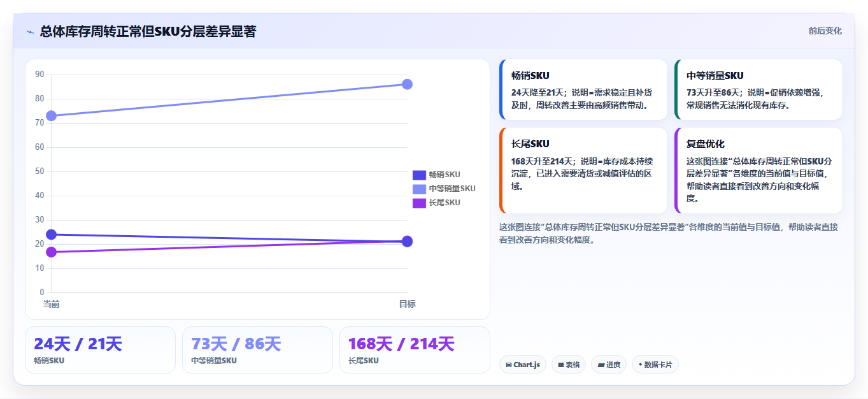The width and height of the screenshot is (868, 399).
Task: Click the 前后变化 tag in the header
Action: (x=825, y=31)
